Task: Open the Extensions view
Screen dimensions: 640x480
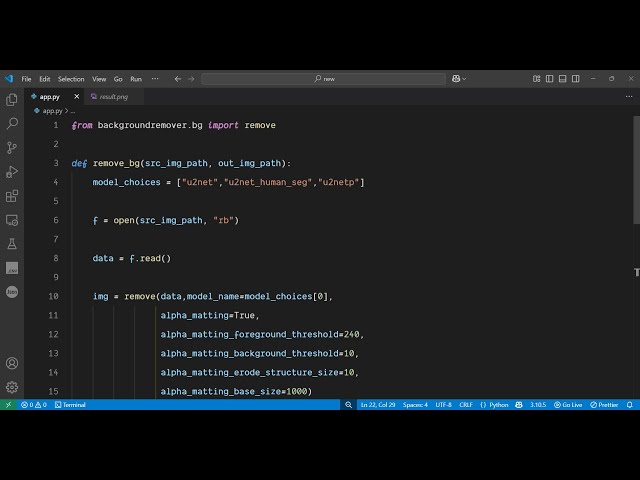Action: tap(12, 196)
